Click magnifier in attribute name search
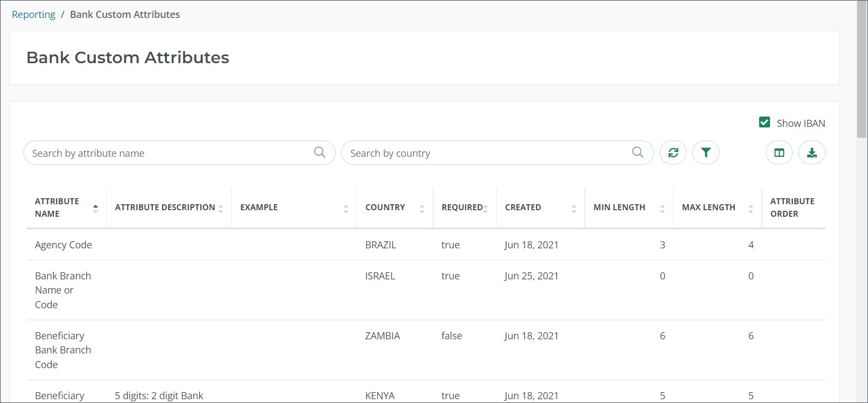Screen dimensions: 868x403 [x=320, y=152]
